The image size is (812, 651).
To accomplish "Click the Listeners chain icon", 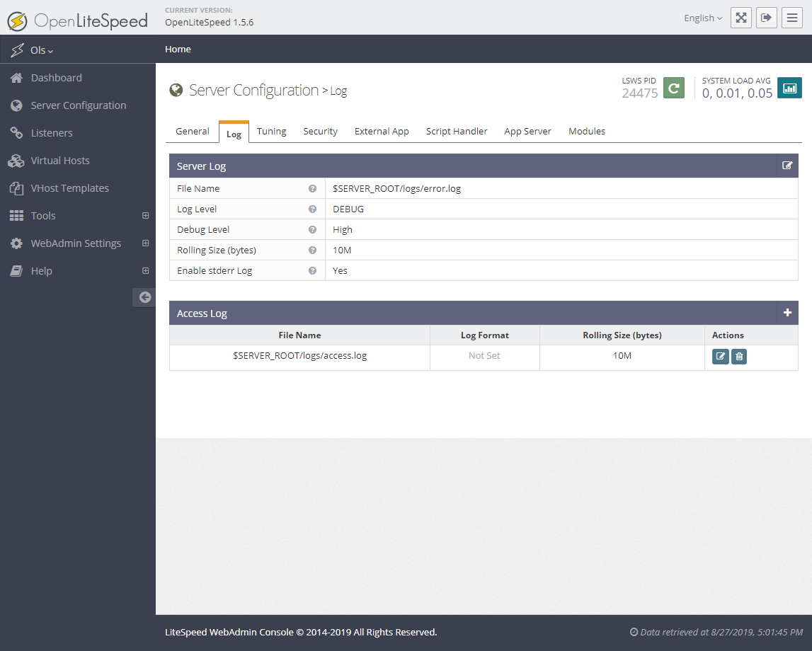I will point(16,133).
